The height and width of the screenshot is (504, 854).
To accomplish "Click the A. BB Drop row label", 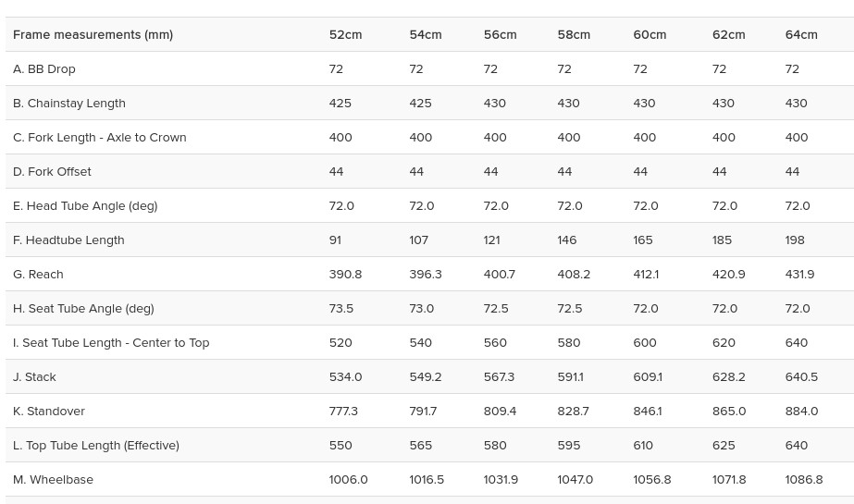I will click(44, 69).
